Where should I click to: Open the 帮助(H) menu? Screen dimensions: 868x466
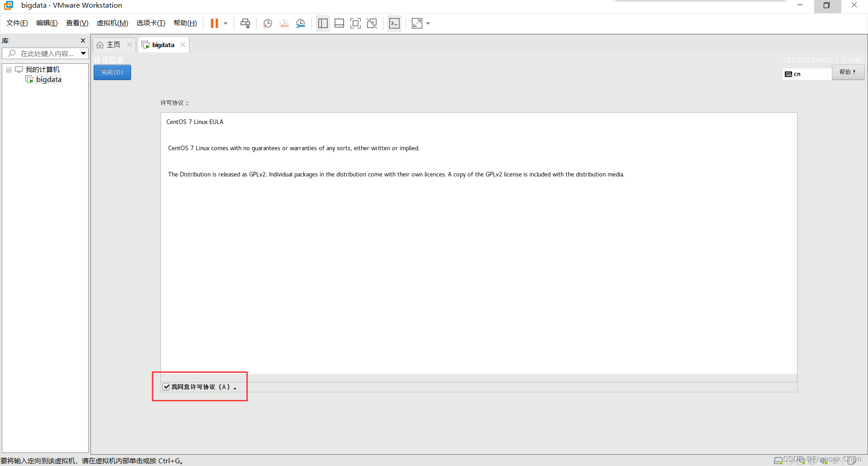185,23
